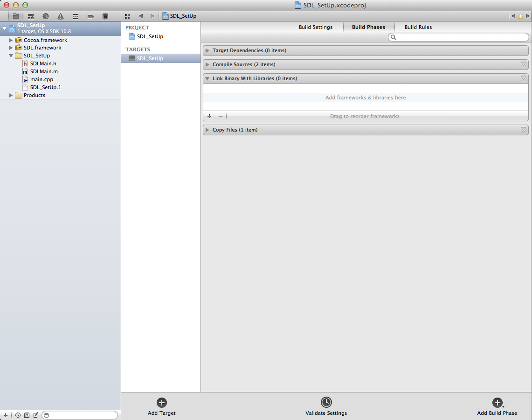Expand the Target Dependencies section
The height and width of the screenshot is (420, 532).
tap(207, 50)
